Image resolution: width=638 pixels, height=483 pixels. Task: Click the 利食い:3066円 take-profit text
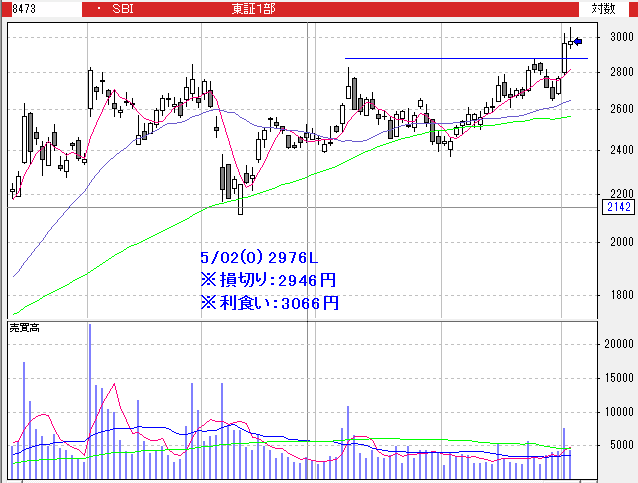(269, 301)
